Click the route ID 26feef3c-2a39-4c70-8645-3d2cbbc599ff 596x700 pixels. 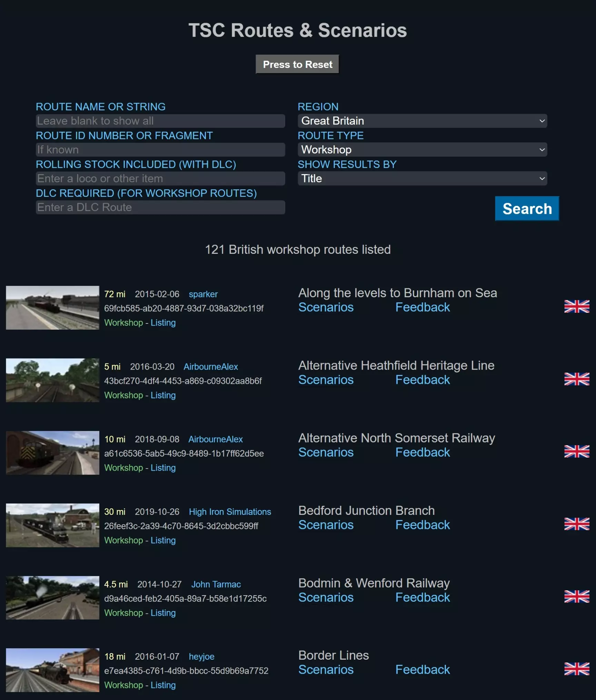181,526
